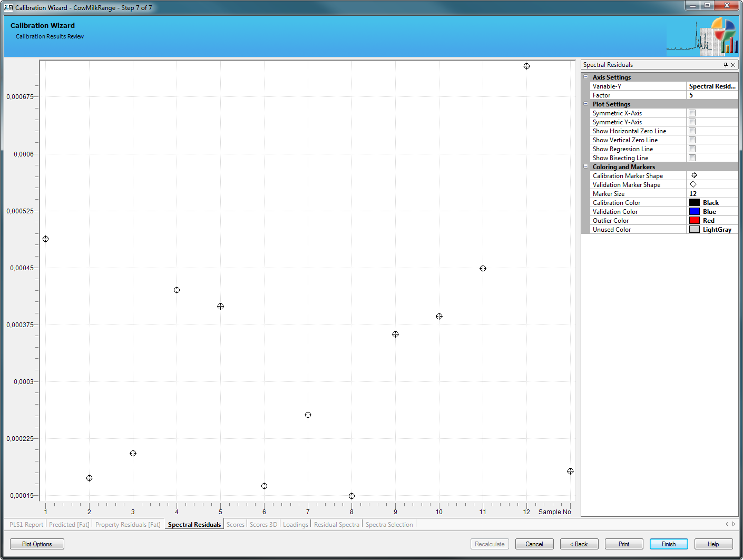Select the sample 12 data point marker

point(526,66)
